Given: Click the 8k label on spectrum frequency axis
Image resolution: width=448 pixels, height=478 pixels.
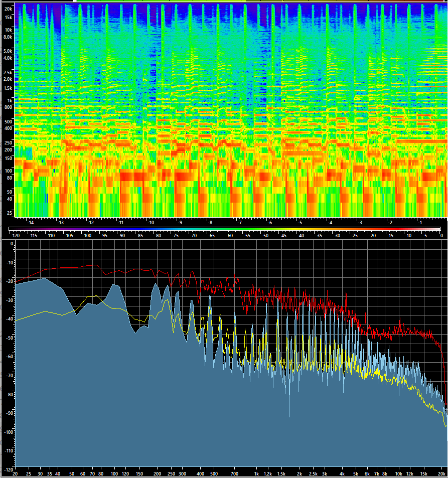Looking at the screenshot, I should pos(385,474).
